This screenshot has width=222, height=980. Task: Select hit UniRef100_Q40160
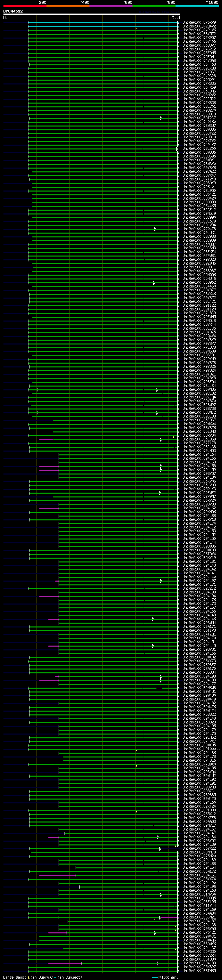pos(199,122)
